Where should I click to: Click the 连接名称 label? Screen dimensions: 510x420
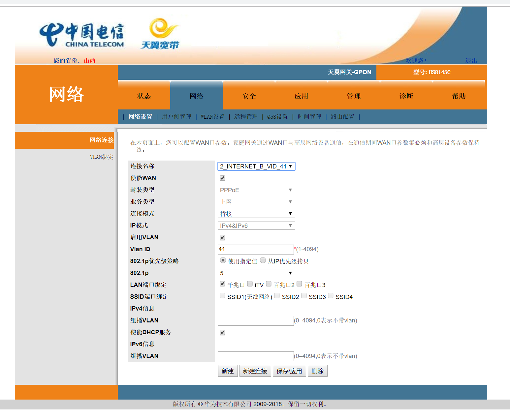pyautogui.click(x=142, y=166)
